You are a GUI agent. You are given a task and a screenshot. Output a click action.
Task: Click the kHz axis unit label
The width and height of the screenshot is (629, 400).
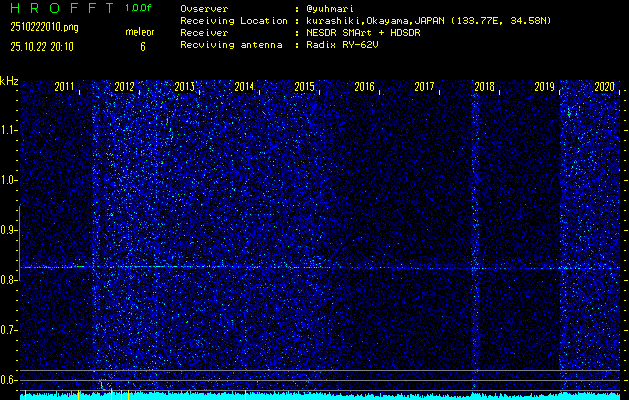9,80
